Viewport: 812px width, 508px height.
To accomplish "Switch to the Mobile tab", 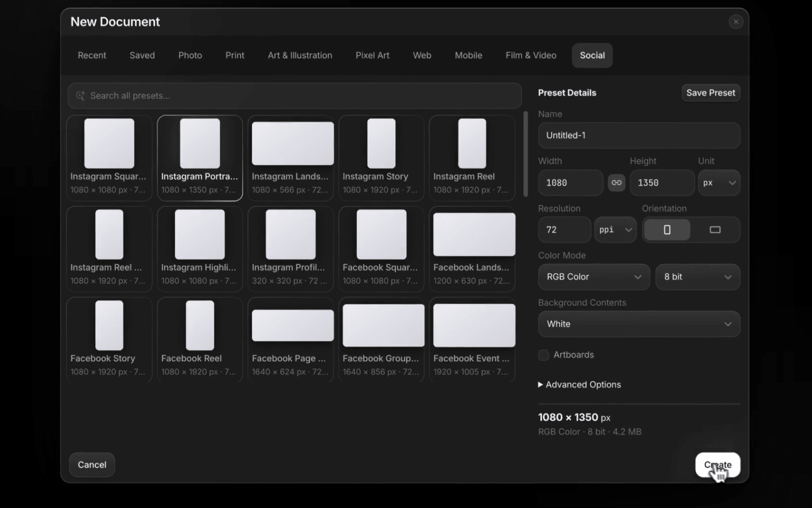I will (468, 55).
